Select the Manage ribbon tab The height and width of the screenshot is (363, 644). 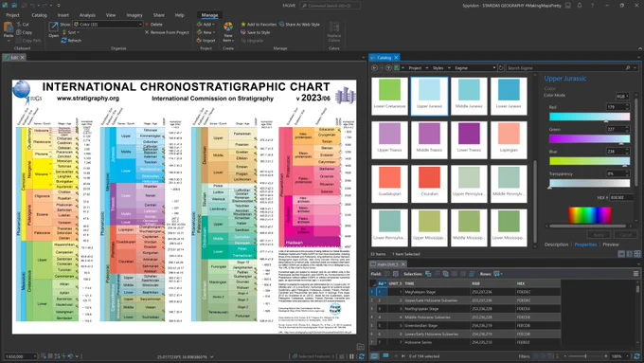click(x=209, y=15)
